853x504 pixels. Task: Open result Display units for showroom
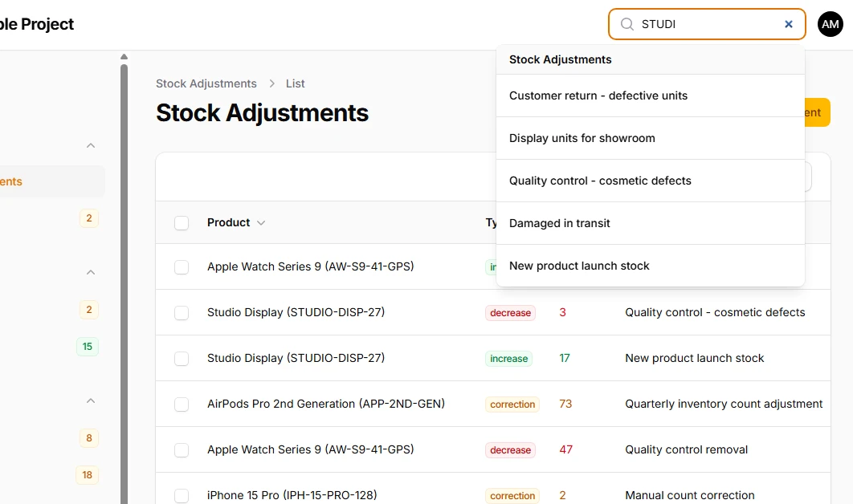pyautogui.click(x=650, y=138)
